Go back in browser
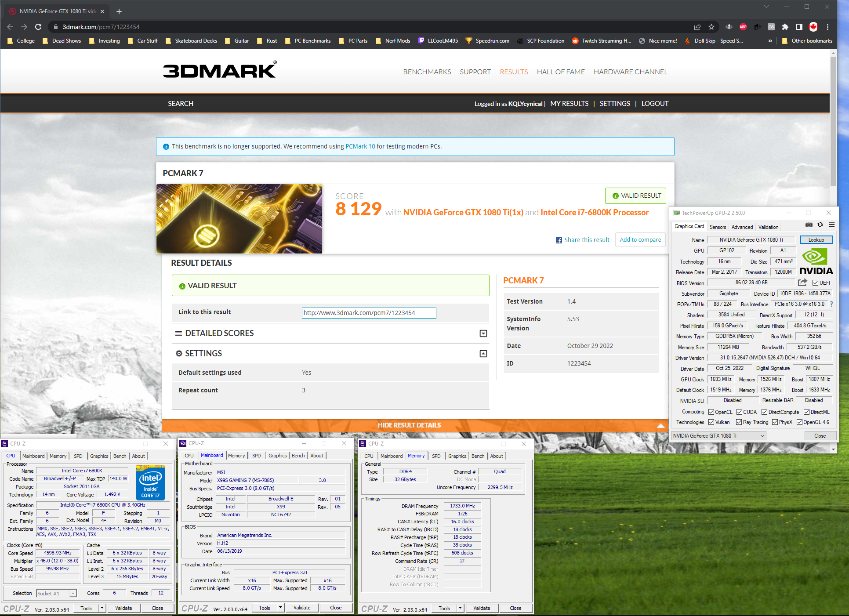This screenshot has width=849, height=616. click(x=10, y=27)
